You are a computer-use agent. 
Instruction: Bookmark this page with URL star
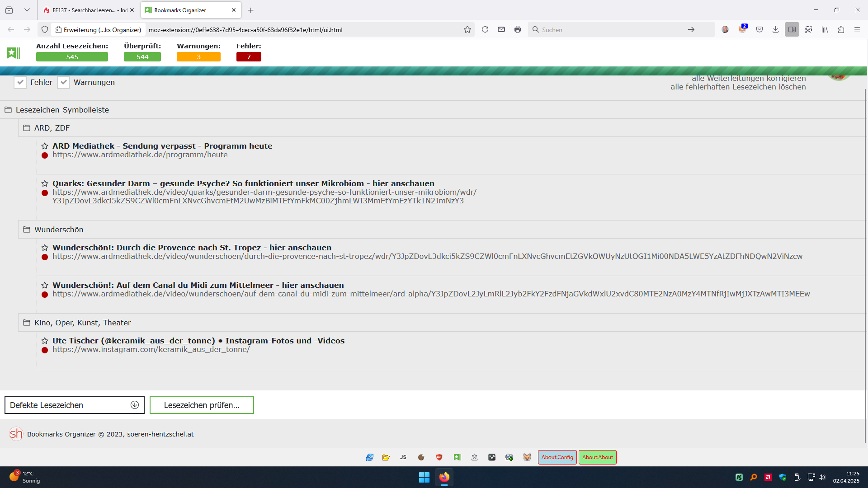coord(467,29)
